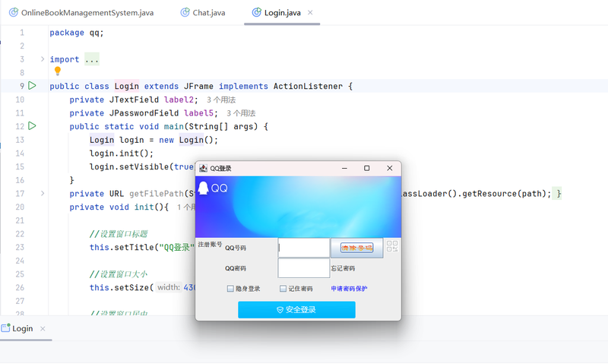Click the 安全登录 button

pyautogui.click(x=296, y=310)
